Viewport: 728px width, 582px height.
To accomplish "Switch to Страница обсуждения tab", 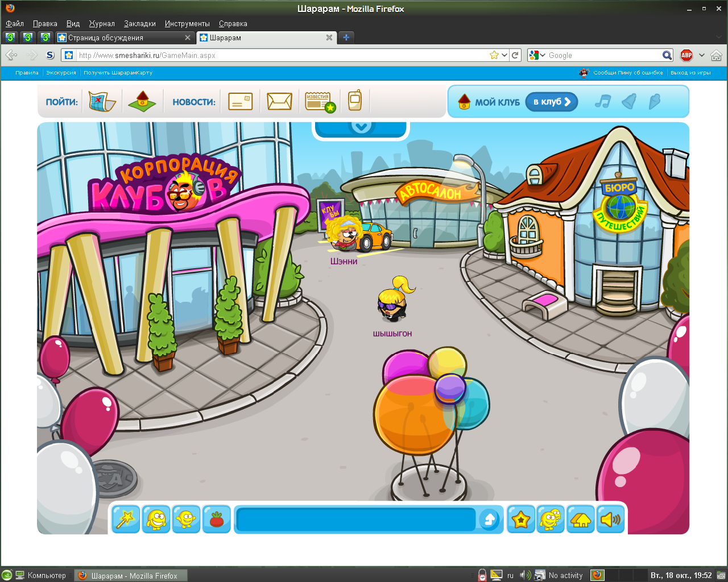I will [124, 38].
